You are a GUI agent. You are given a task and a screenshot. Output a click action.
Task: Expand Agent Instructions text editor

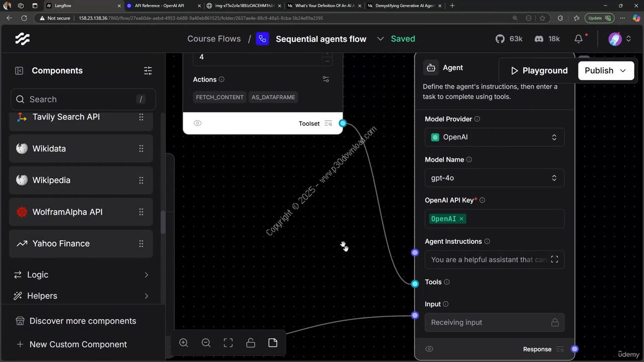point(554,259)
